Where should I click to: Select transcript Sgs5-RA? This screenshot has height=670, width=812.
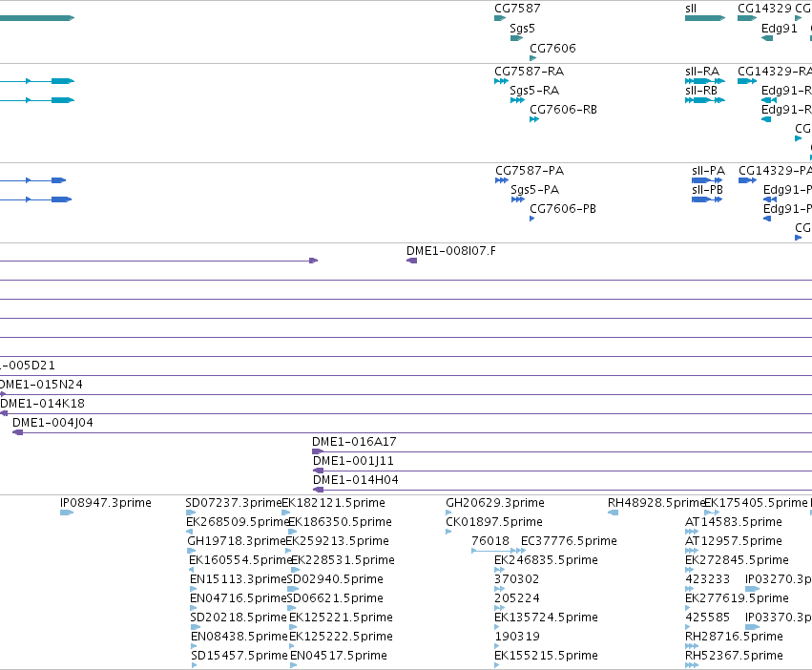(x=534, y=91)
